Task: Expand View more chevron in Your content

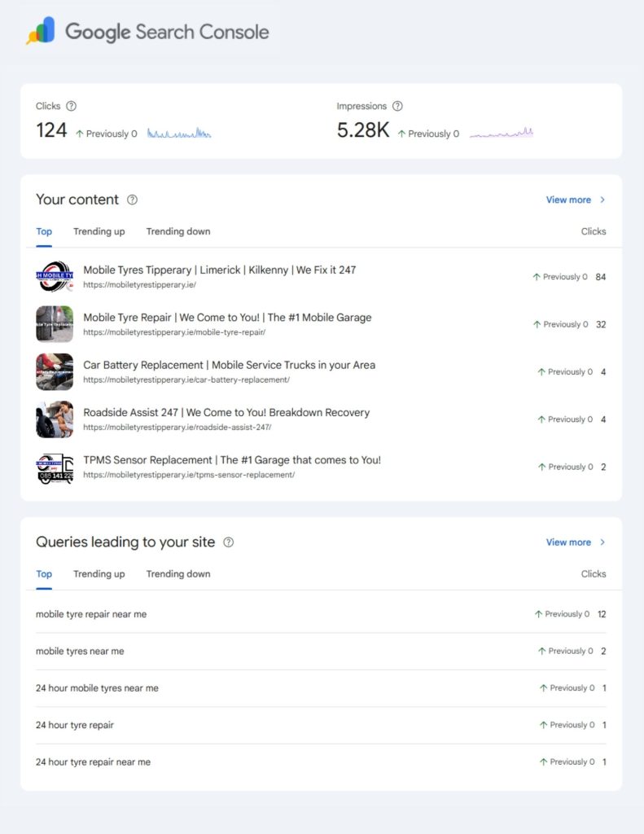Action: pyautogui.click(x=602, y=200)
